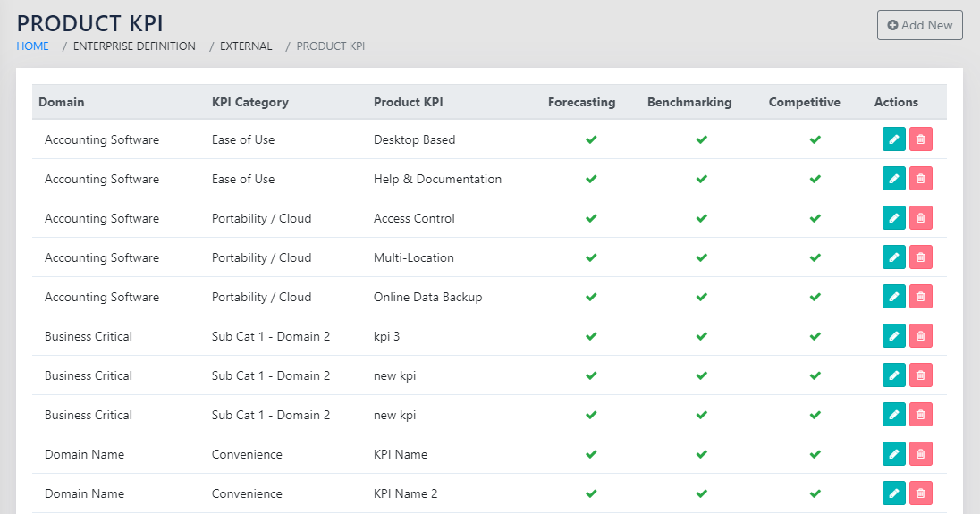Toggle Benchmarking check for Access Control
The width and height of the screenshot is (980, 514).
[x=702, y=218]
